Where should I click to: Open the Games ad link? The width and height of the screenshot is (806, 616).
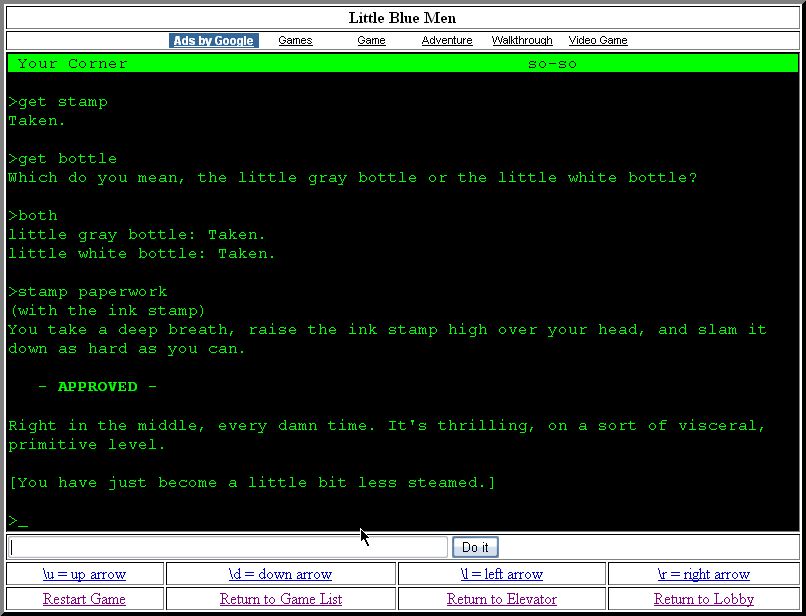coord(295,41)
